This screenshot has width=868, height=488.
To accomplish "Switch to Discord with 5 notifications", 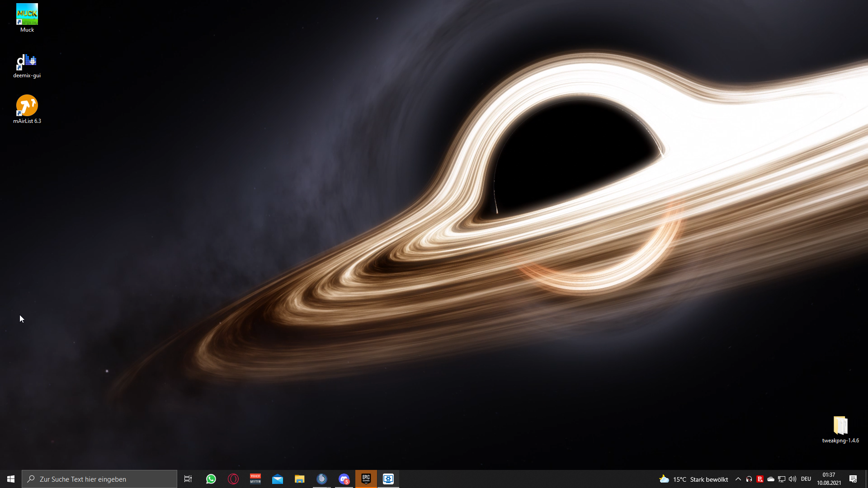I will point(344,479).
